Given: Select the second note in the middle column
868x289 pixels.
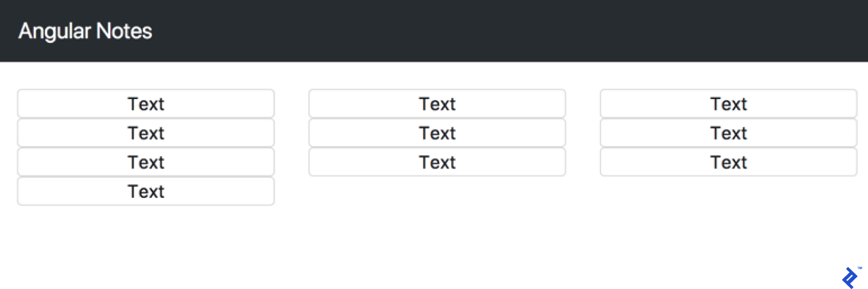Looking at the screenshot, I should 437,133.
